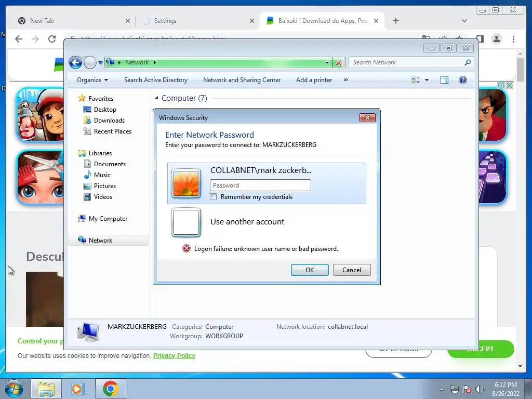Image resolution: width=532 pixels, height=399 pixels.
Task: Open the view options dropdown arrow
Action: (427, 80)
